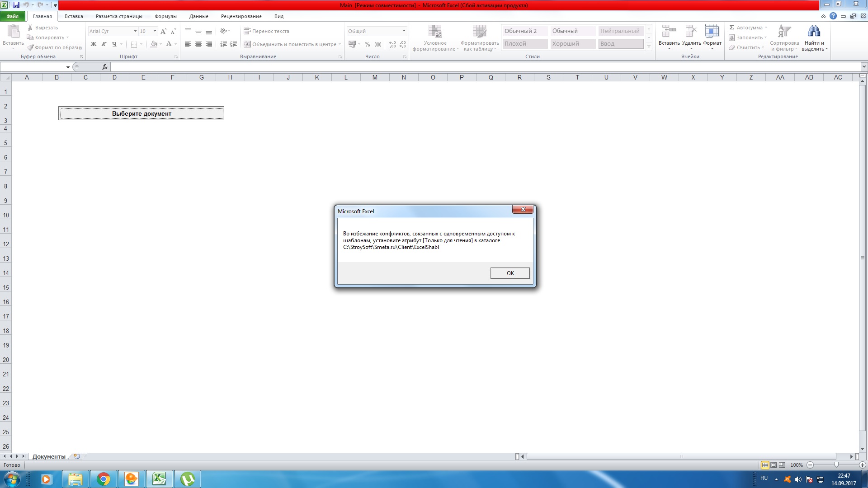Click OK in the Excel dialog
This screenshot has height=488, width=868.
(x=510, y=273)
